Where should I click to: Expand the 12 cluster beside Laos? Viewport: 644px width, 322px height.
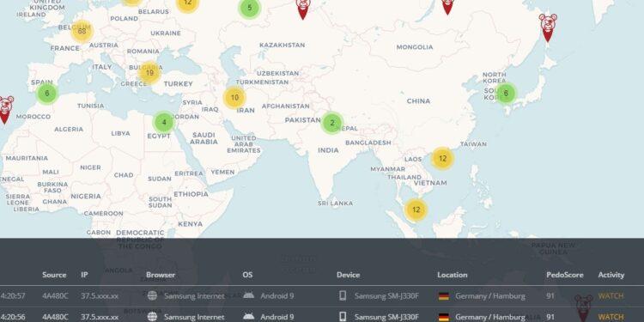point(442,158)
